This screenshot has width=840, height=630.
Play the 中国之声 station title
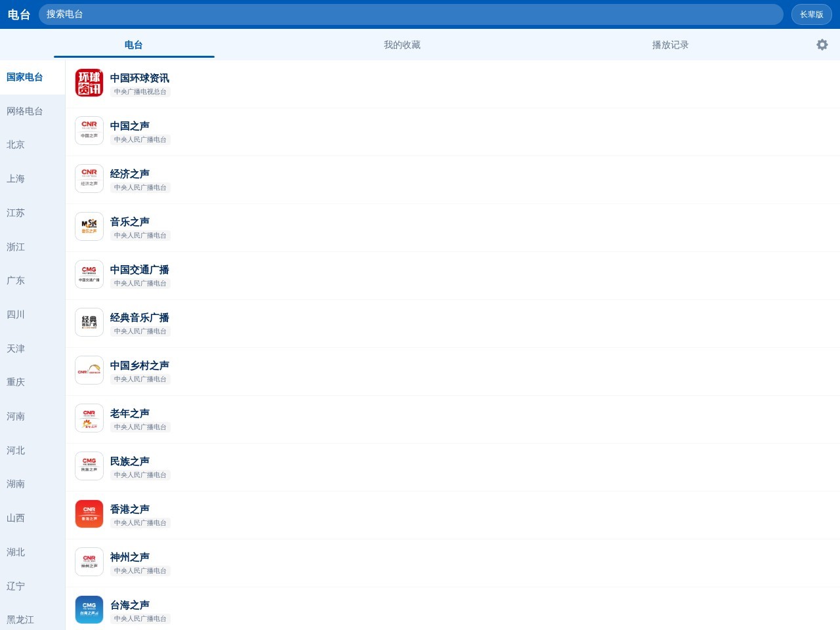pyautogui.click(x=130, y=126)
